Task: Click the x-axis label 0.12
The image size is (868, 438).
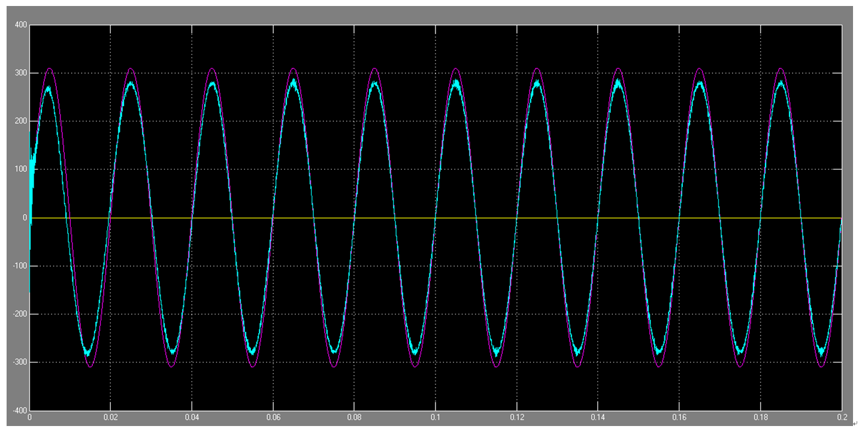Action: point(516,416)
